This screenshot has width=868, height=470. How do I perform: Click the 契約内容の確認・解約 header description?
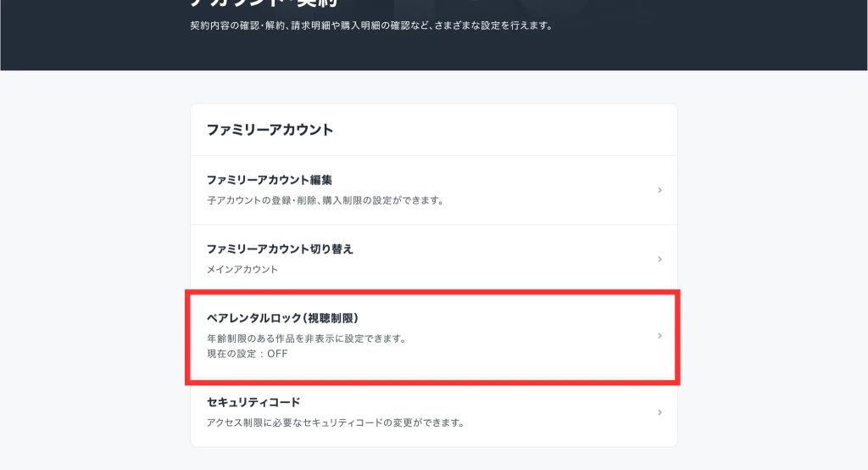point(371,25)
